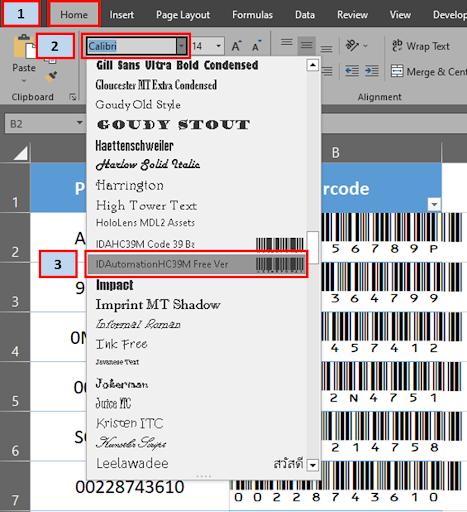Screen dimensions: 467x512
Task: Open the Clipboard dialog launcher
Action: [x=72, y=97]
